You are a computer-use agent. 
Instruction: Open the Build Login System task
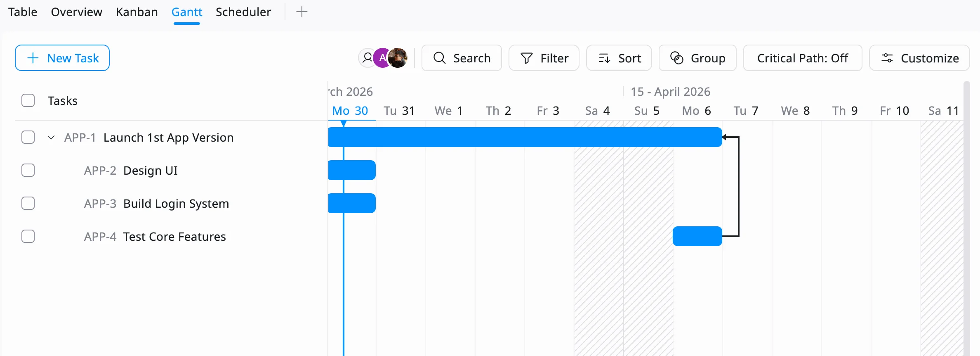point(176,204)
